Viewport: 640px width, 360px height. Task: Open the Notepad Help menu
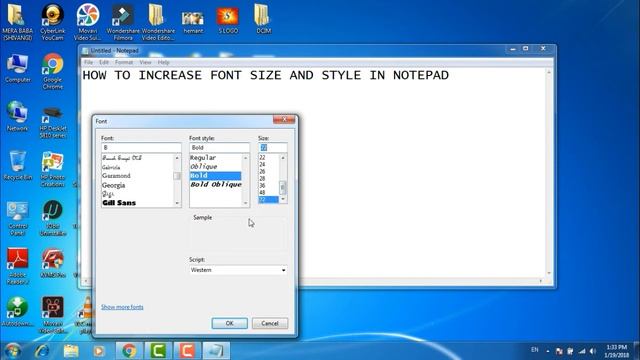pos(163,62)
